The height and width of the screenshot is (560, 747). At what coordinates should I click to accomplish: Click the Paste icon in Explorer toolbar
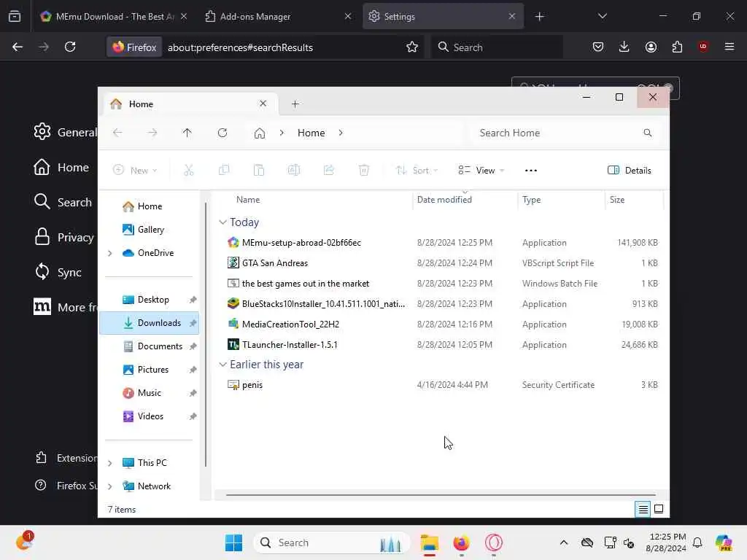tap(259, 170)
